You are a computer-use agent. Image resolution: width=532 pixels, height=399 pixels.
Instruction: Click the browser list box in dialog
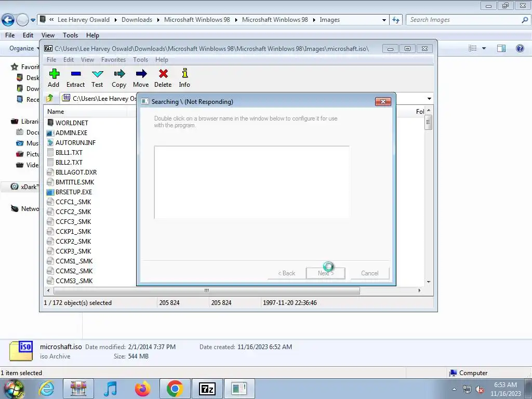click(252, 182)
